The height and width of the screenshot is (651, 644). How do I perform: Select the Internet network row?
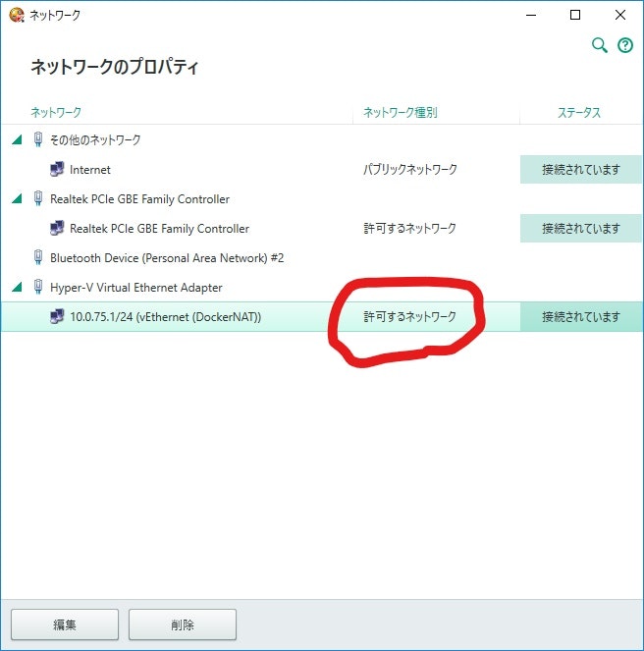tap(322, 169)
